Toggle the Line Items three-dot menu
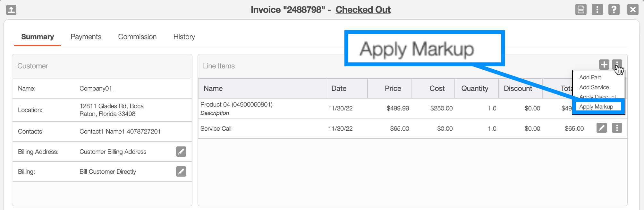 pos(617,65)
